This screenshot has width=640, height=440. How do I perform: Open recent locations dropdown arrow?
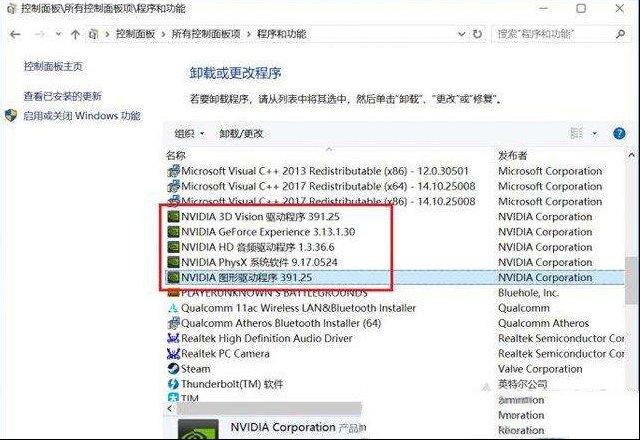pyautogui.click(x=58, y=34)
